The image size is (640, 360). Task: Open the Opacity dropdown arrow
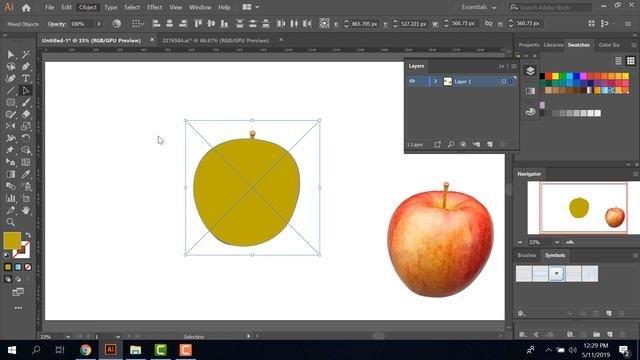pyautogui.click(x=99, y=24)
